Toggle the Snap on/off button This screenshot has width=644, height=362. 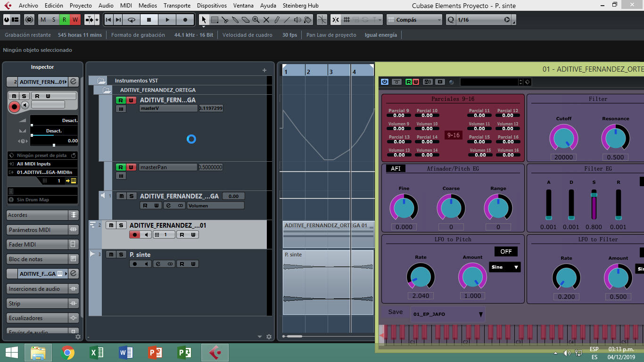335,20
